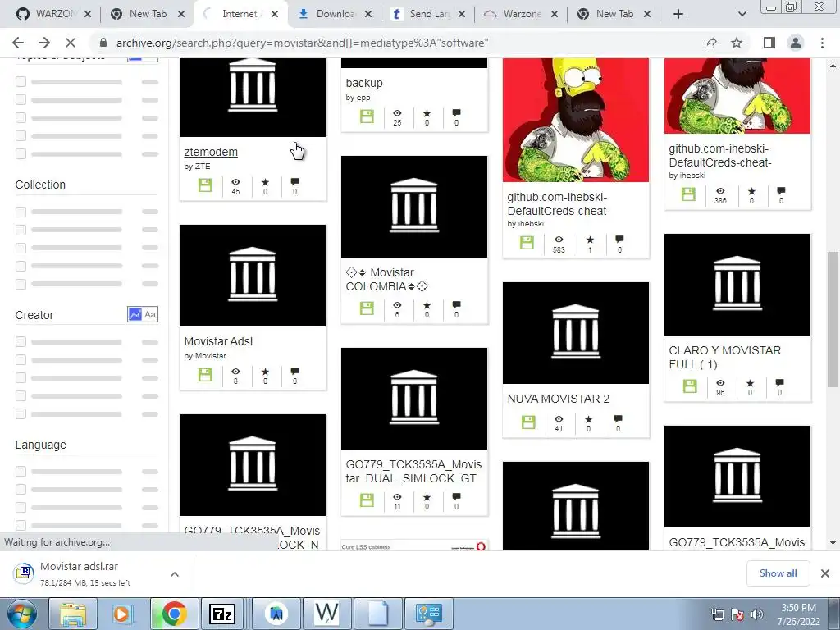Open the Chrome profile menu
Viewport: 840px width, 630px height.
point(796,43)
